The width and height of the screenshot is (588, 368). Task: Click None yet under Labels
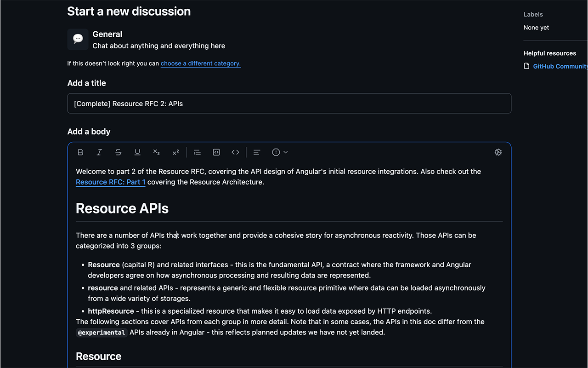coord(536,27)
